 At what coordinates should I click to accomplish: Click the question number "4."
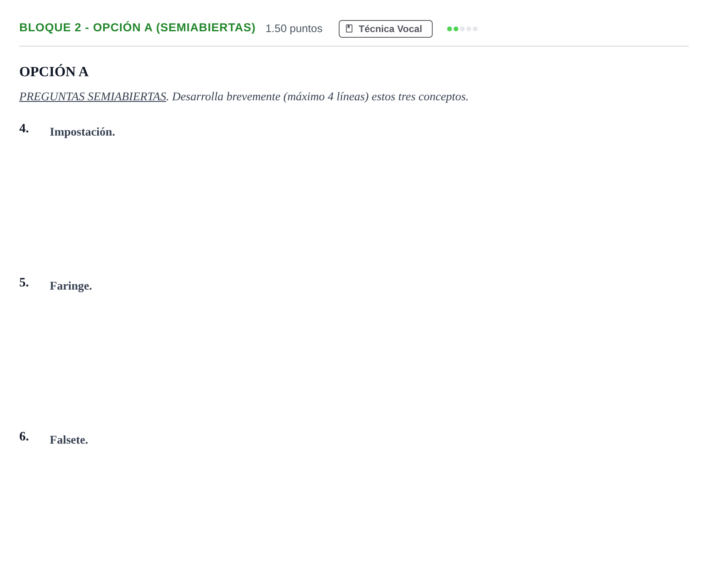click(x=24, y=128)
